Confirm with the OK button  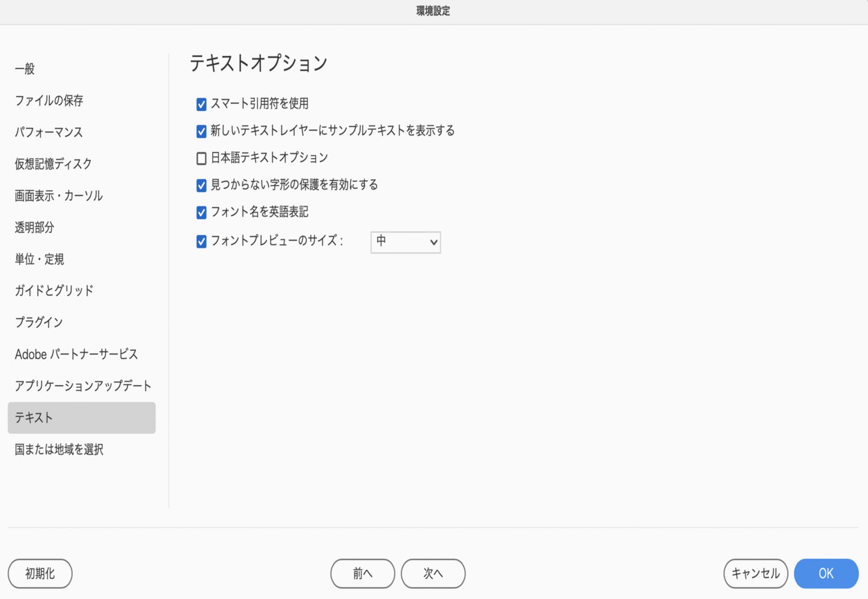pos(826,573)
